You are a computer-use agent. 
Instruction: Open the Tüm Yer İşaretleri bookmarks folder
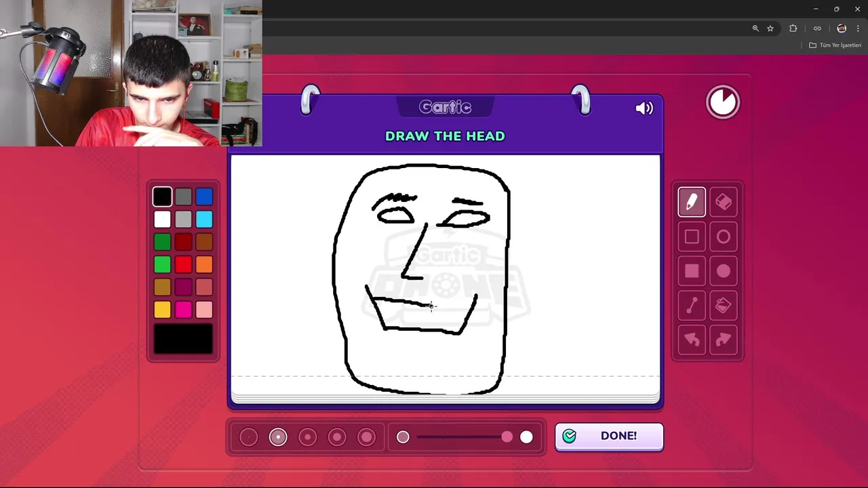coord(835,45)
